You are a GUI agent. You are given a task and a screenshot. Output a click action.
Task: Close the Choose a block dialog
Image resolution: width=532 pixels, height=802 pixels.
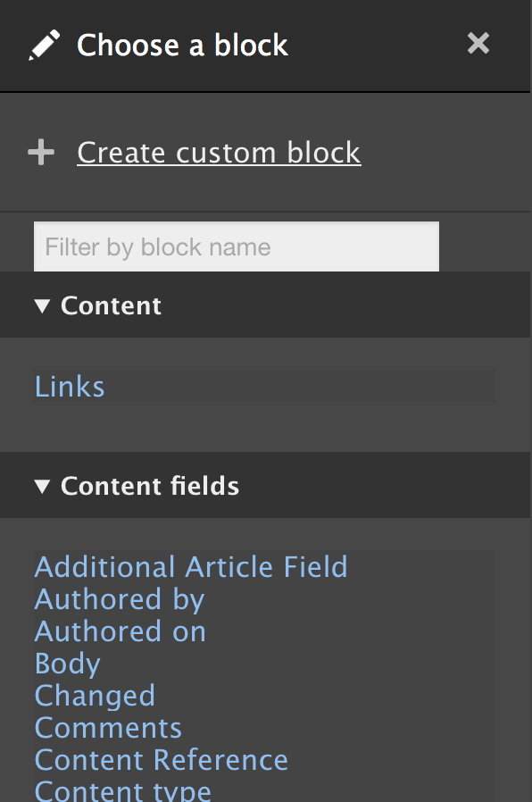coord(478,43)
